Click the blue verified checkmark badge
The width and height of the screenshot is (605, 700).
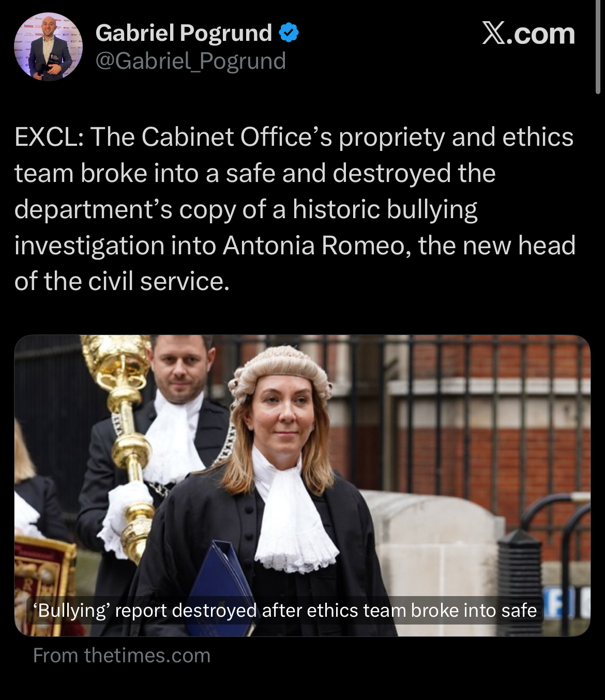pos(289,33)
